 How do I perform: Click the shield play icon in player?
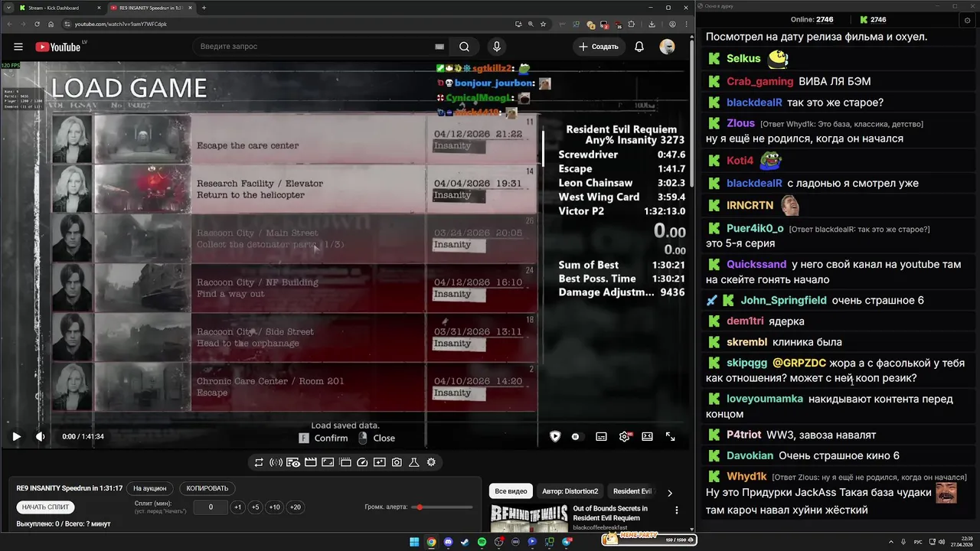tap(555, 437)
